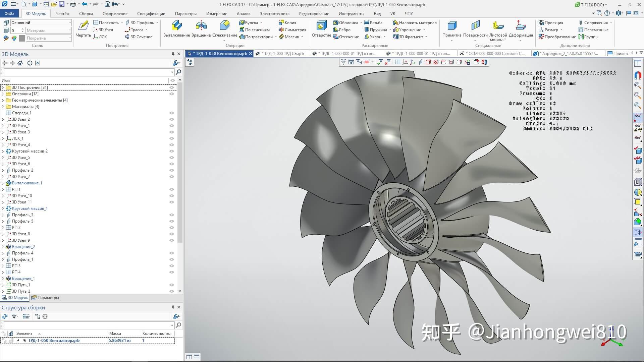The height and width of the screenshot is (362, 644).
Task: Expand the Круговой массив_2 node
Action: [3, 151]
